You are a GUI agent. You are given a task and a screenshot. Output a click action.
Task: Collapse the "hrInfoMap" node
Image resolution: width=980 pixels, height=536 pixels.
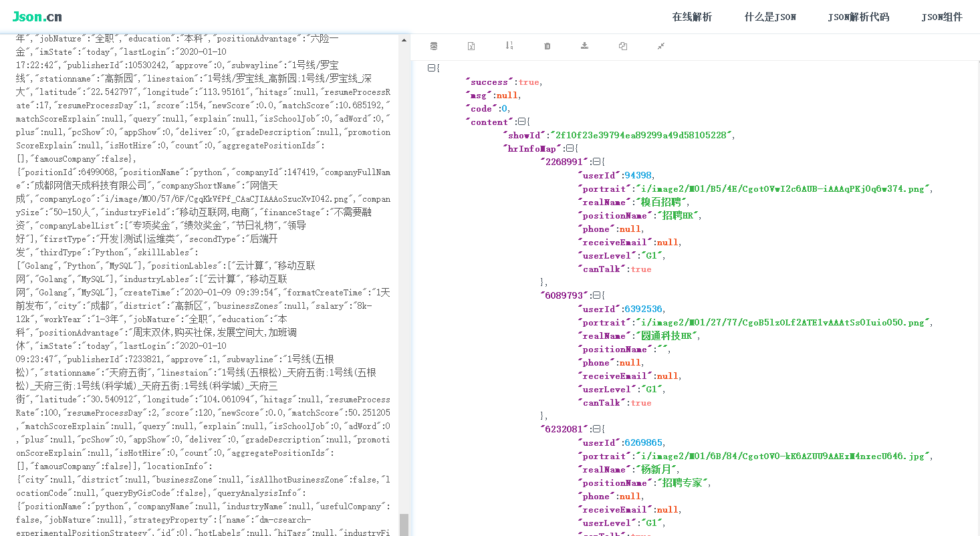570,148
